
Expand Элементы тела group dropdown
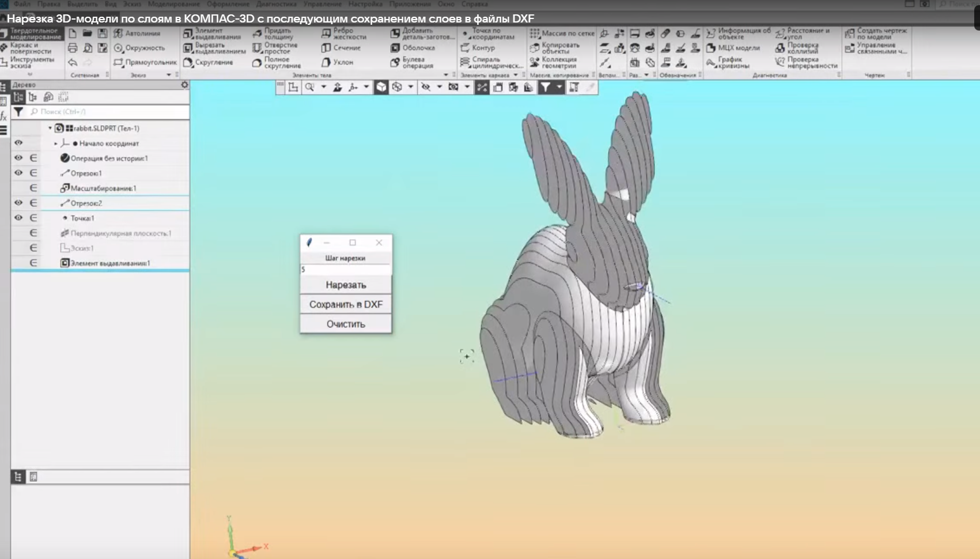tap(446, 75)
